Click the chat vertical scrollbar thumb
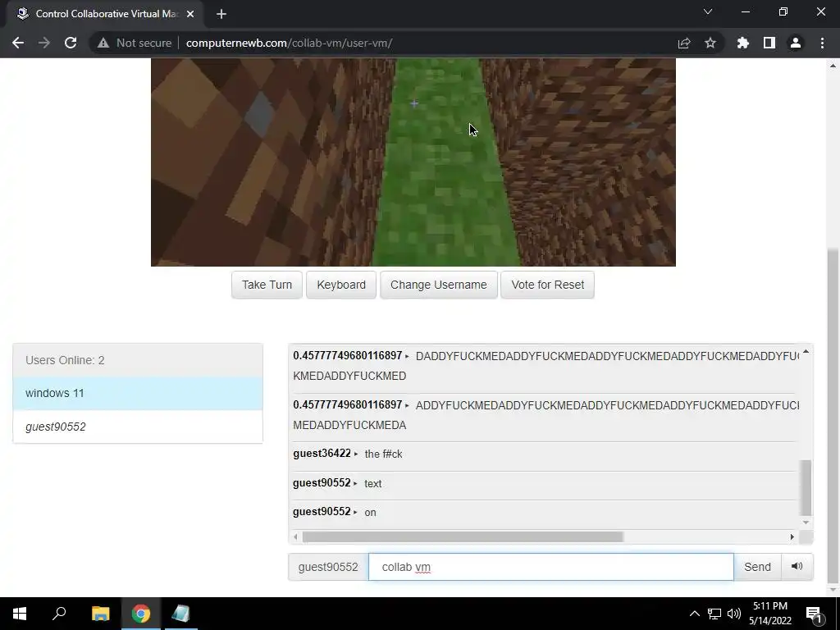The width and height of the screenshot is (840, 630). (x=806, y=487)
